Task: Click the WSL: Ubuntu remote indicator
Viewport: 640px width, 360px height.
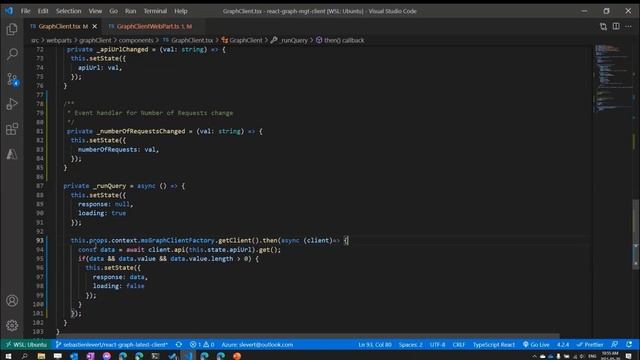Action: coord(26,344)
